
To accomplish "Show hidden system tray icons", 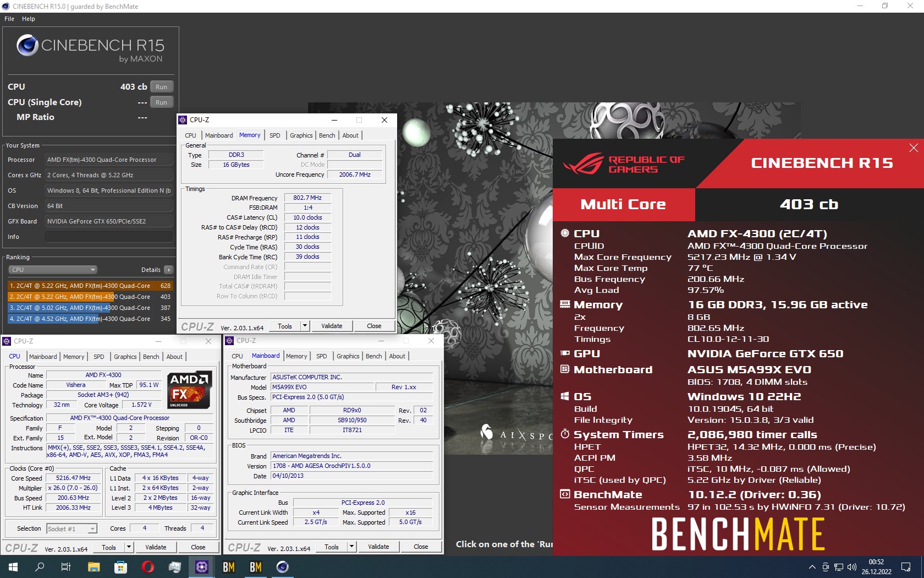I will [x=812, y=567].
